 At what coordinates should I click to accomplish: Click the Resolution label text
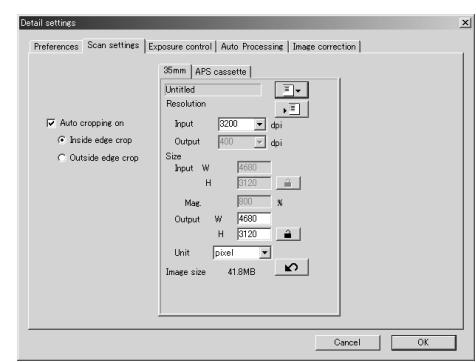tap(186, 104)
